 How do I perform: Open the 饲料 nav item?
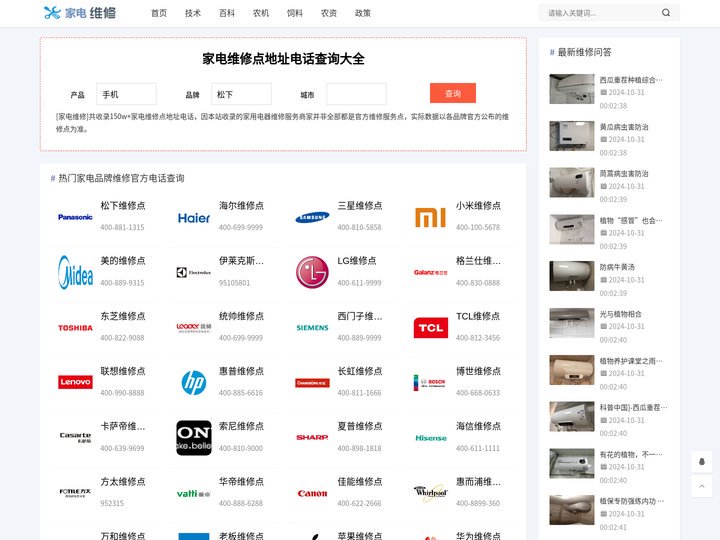[x=295, y=13]
